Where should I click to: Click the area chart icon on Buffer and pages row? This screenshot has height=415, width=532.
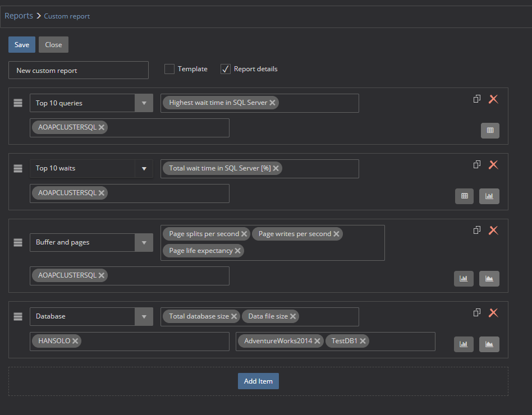tap(489, 278)
